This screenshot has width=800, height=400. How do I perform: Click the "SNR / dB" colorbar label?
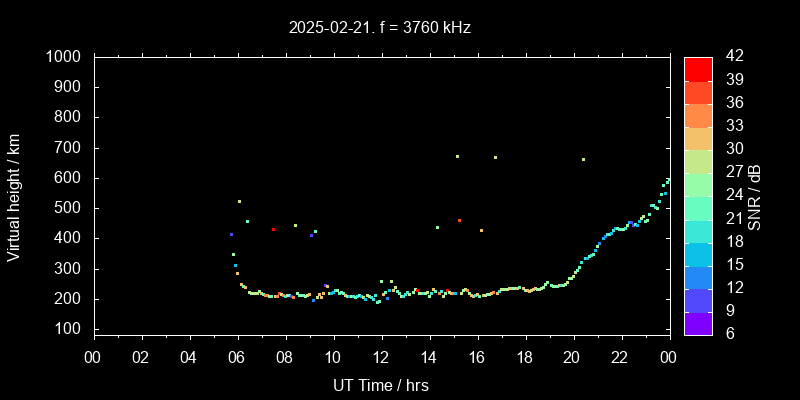pos(754,195)
